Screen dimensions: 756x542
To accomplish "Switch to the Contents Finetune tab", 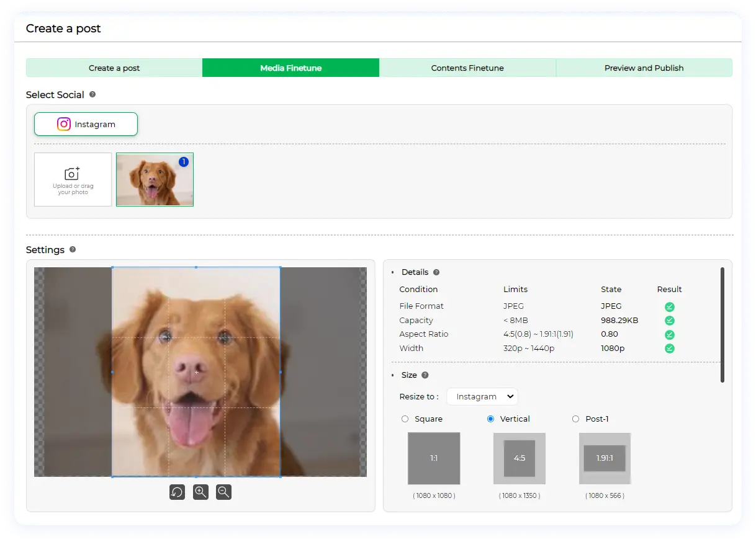I will 467,68.
